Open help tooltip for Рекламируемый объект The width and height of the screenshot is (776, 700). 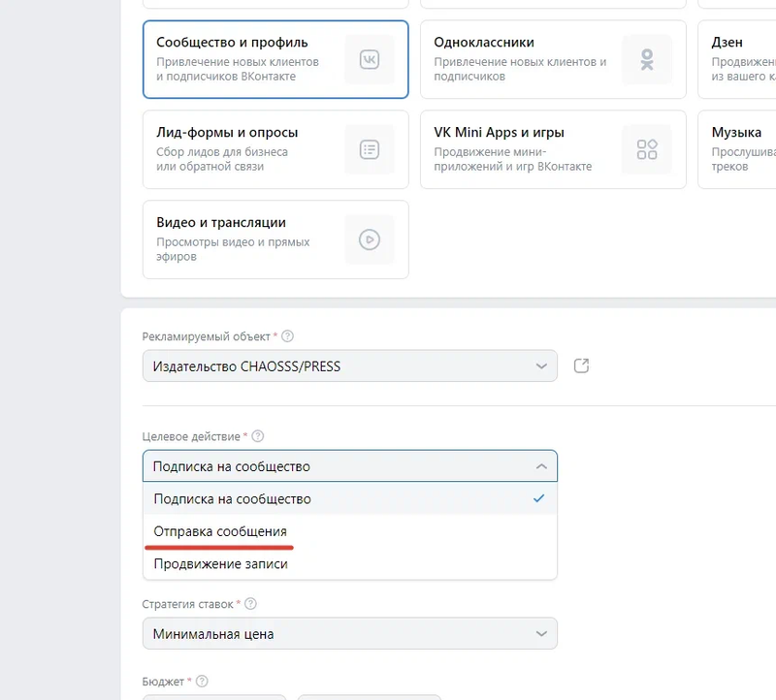click(287, 336)
